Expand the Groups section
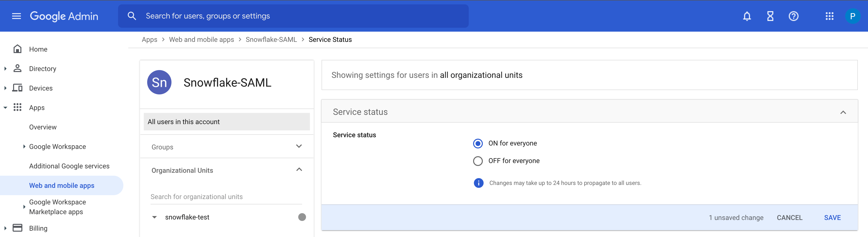Viewport: 868px width, 237px height. (x=298, y=146)
